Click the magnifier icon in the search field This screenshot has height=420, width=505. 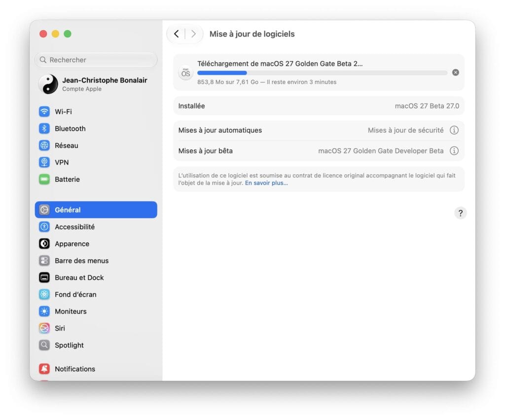click(43, 60)
